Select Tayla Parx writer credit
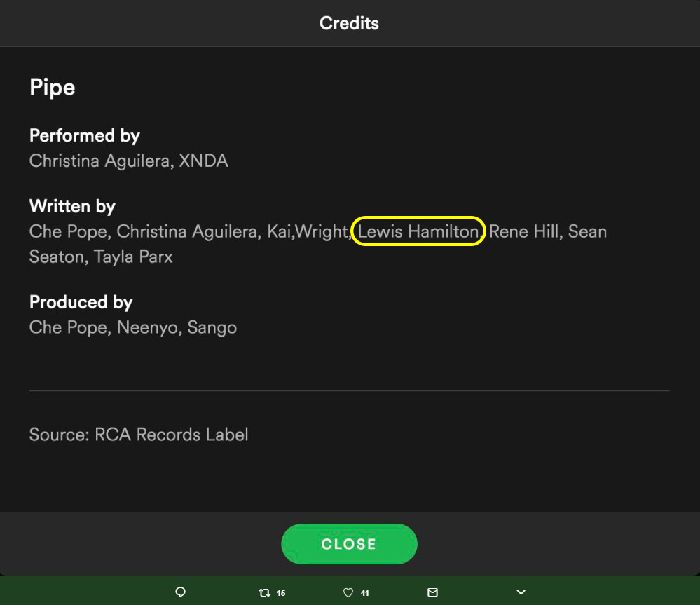Screen dimensions: 700x605 [133, 257]
